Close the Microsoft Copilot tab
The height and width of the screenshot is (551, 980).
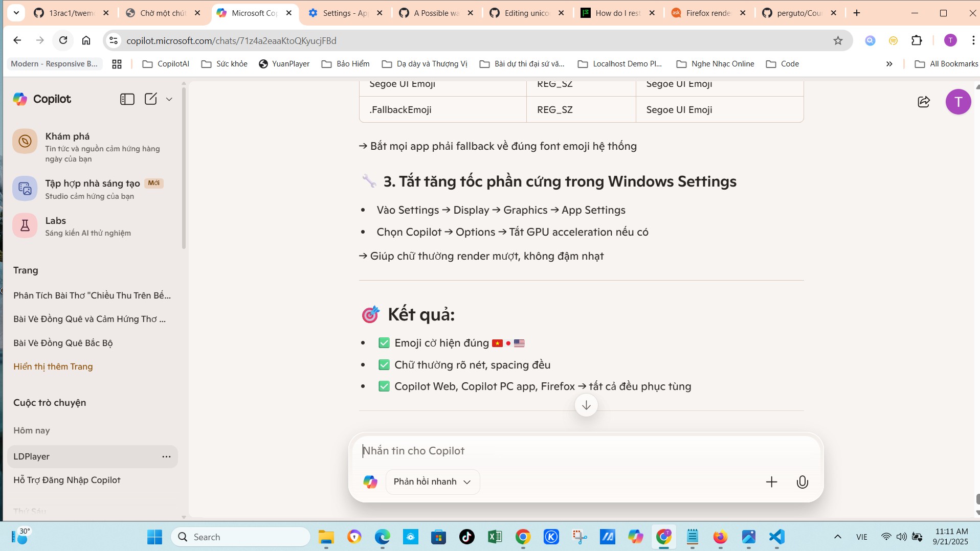click(x=289, y=13)
